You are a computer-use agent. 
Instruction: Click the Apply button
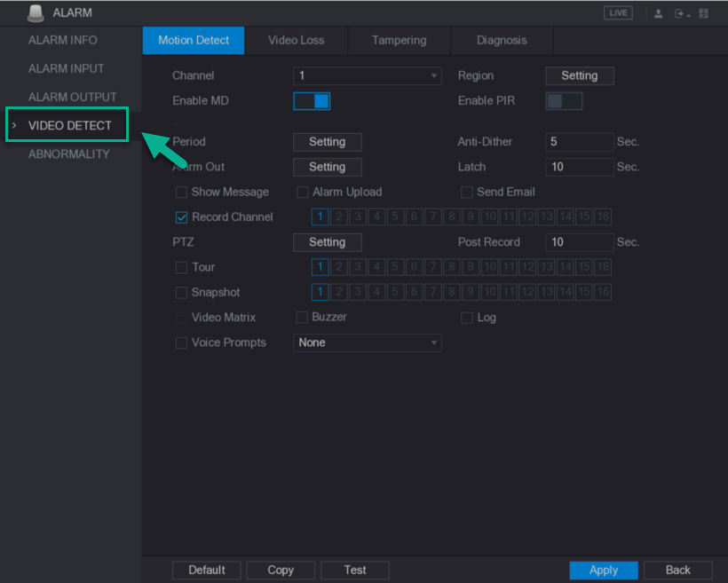(x=604, y=571)
